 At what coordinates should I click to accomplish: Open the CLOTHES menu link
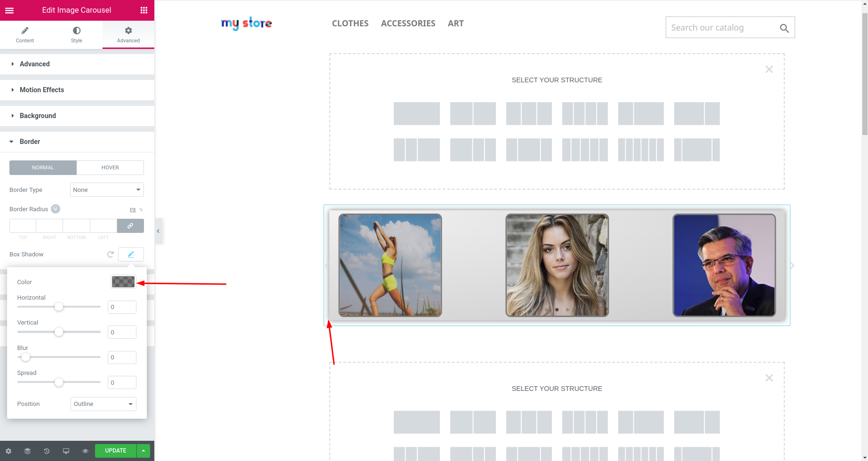350,24
